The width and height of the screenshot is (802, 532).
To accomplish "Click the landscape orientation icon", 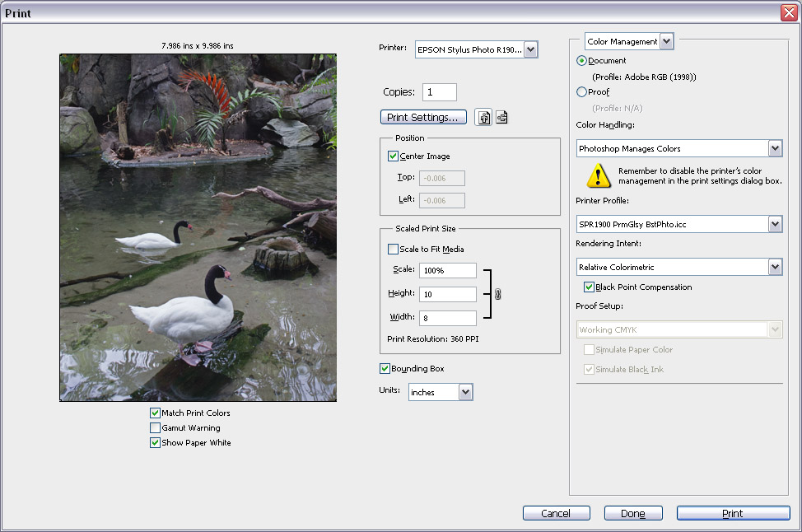I will (501, 117).
